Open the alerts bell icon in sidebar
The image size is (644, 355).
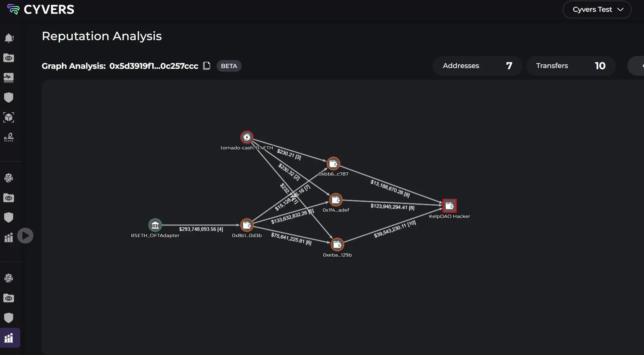(x=9, y=38)
